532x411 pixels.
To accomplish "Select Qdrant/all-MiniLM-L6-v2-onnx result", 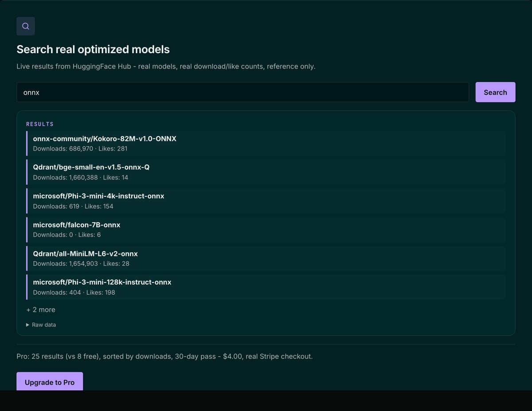I will pyautogui.click(x=266, y=258).
